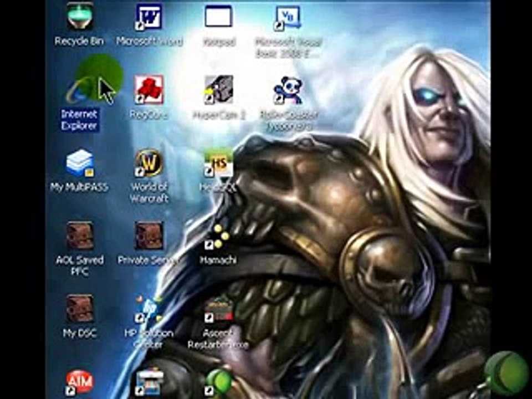
Task: Open the Notepad desktop icon
Action: click(218, 16)
